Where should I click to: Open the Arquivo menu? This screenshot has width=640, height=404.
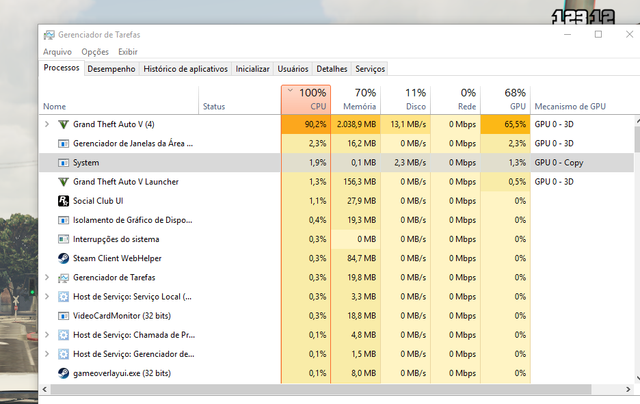57,52
